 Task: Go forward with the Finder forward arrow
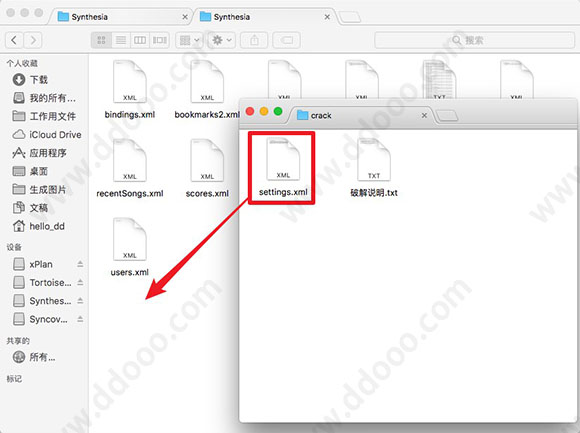(33, 40)
